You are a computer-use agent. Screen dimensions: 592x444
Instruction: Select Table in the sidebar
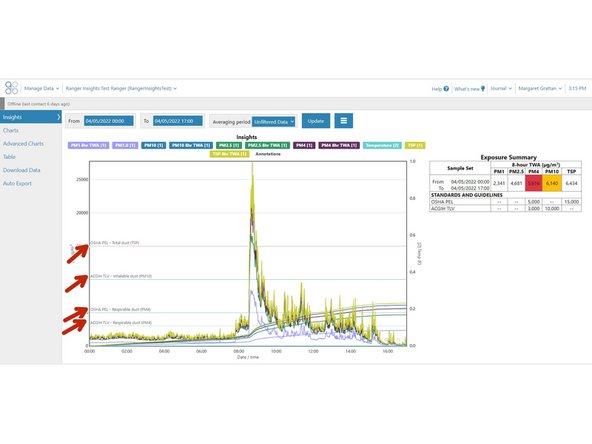coord(9,157)
